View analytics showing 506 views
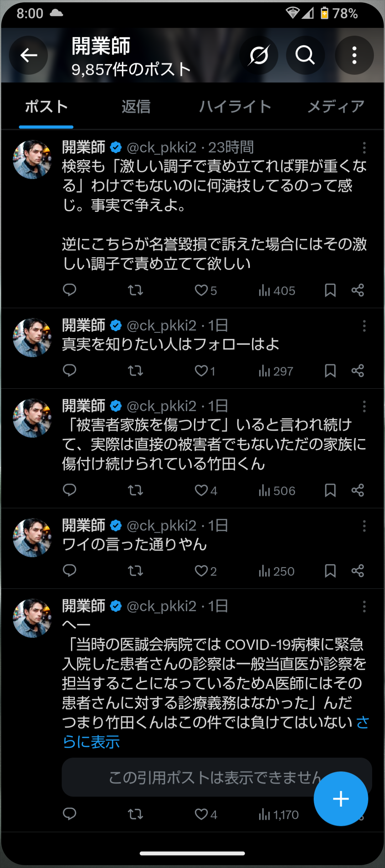 tap(277, 491)
